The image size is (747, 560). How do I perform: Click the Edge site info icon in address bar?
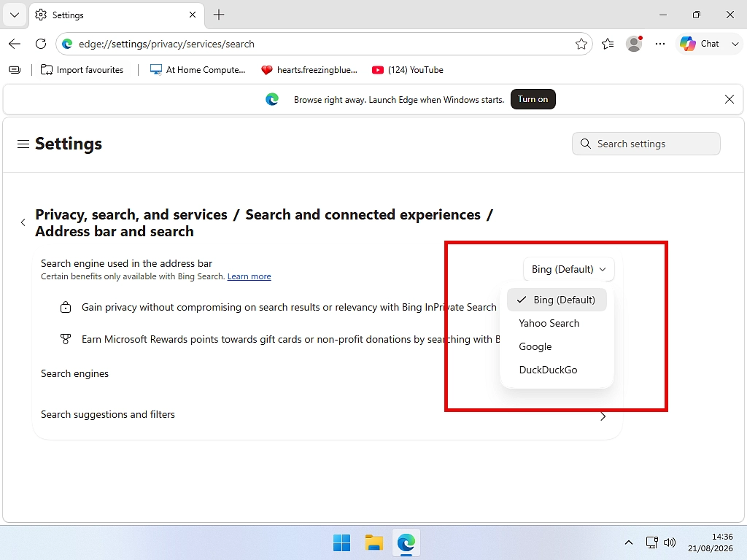67,44
